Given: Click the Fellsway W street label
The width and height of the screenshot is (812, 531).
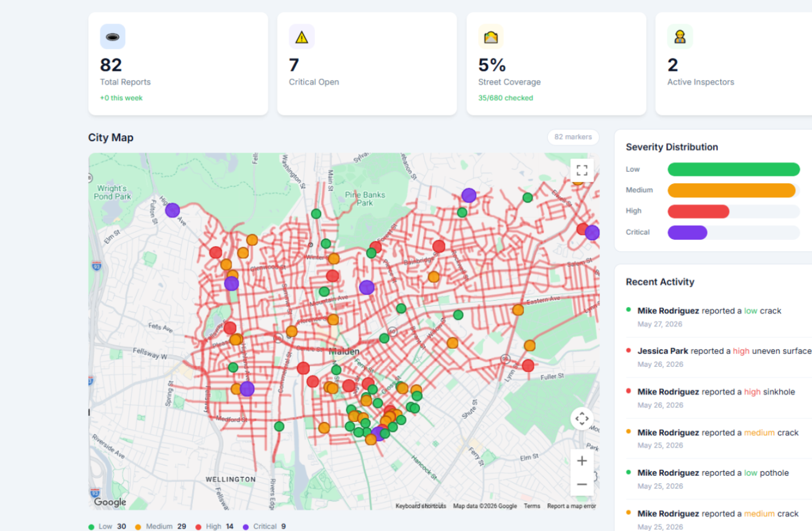Looking at the screenshot, I should click(150, 353).
